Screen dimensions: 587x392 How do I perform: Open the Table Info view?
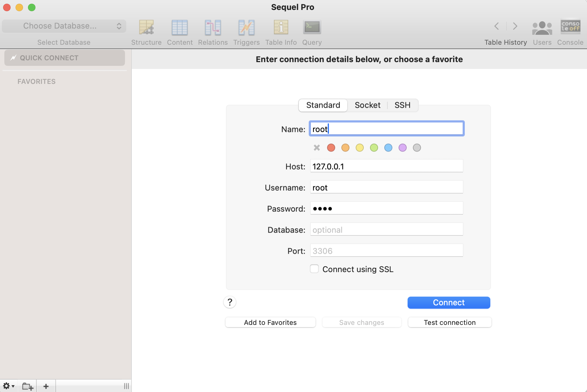click(281, 32)
